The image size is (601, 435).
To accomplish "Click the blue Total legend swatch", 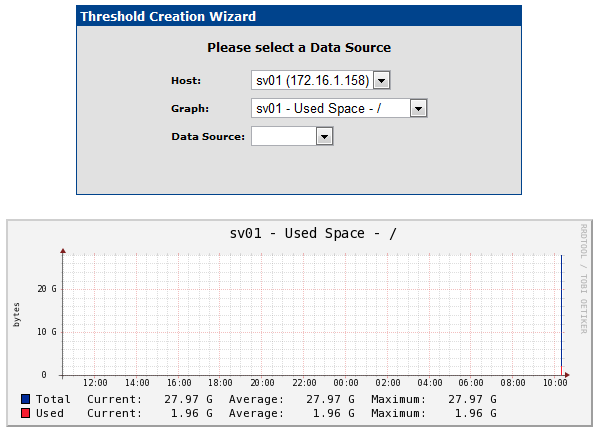I will coord(26,399).
